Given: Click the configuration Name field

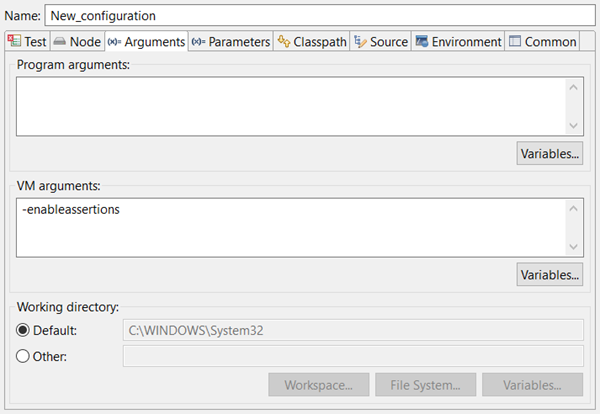Looking at the screenshot, I should pyautogui.click(x=320, y=15).
